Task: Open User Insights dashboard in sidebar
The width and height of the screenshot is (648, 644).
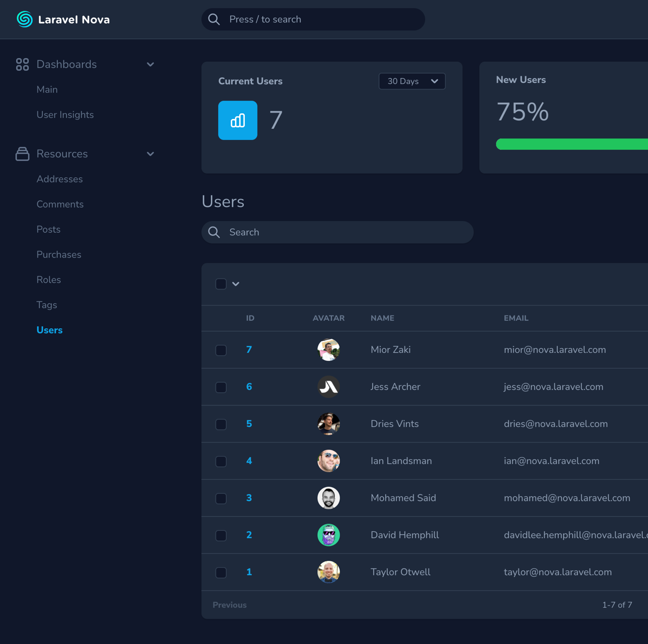Action: [65, 115]
